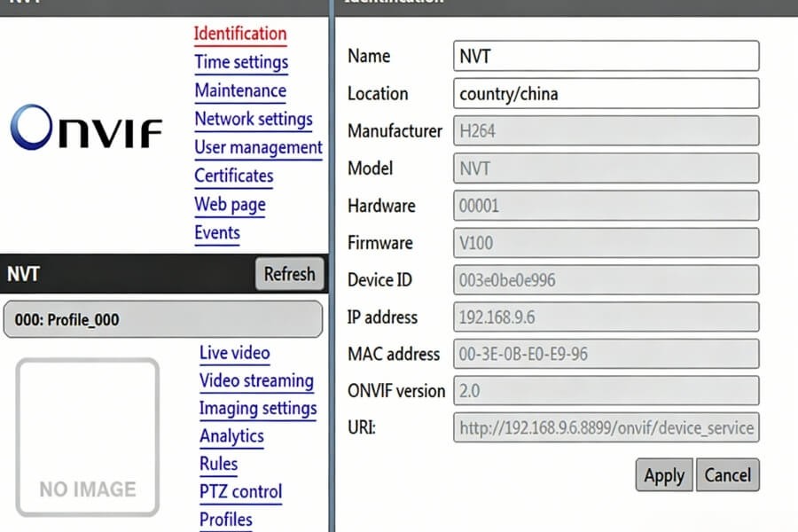Open the Web page link
This screenshot has height=532, width=798.
point(230,205)
